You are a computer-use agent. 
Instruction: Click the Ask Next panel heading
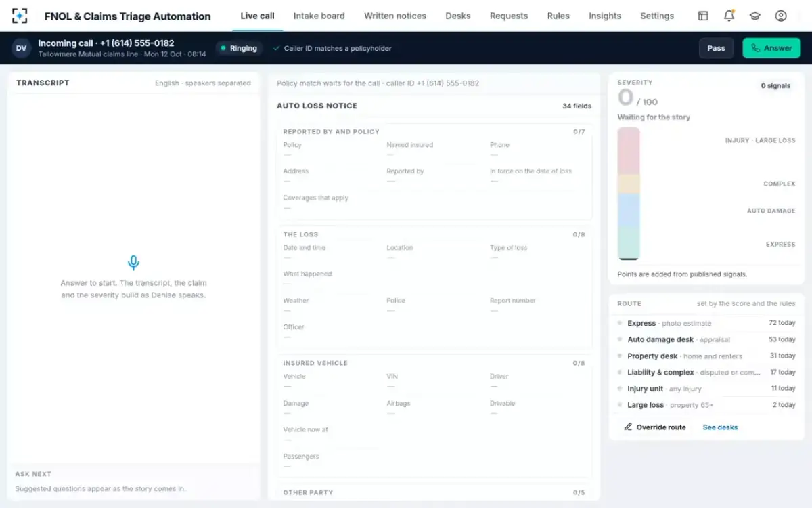(x=33, y=474)
